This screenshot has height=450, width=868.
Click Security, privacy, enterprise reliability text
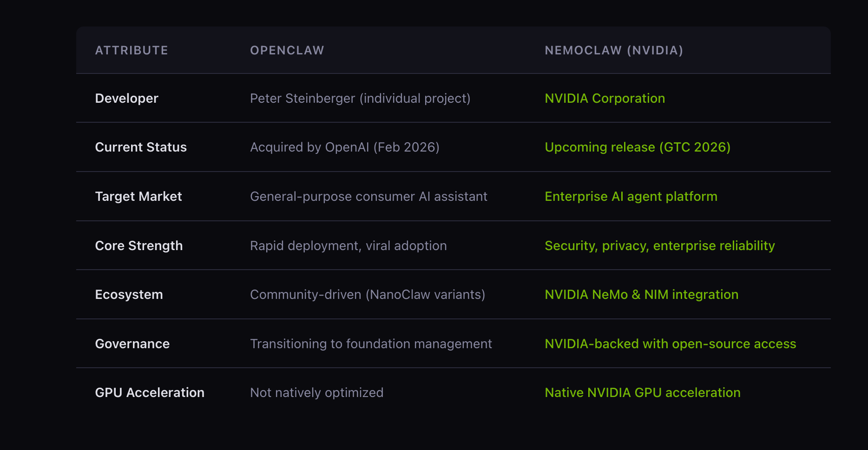coord(659,246)
